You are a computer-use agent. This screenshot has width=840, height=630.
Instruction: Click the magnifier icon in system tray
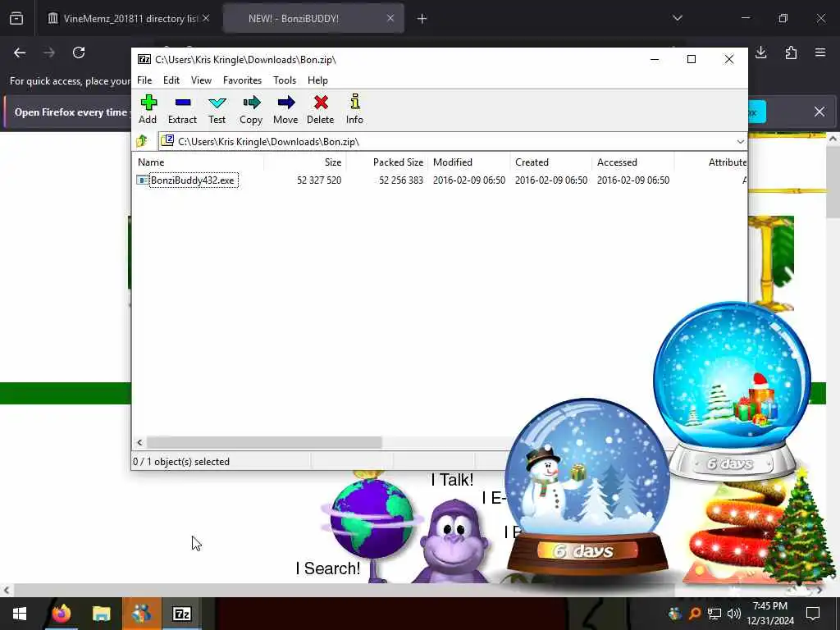[x=694, y=614]
